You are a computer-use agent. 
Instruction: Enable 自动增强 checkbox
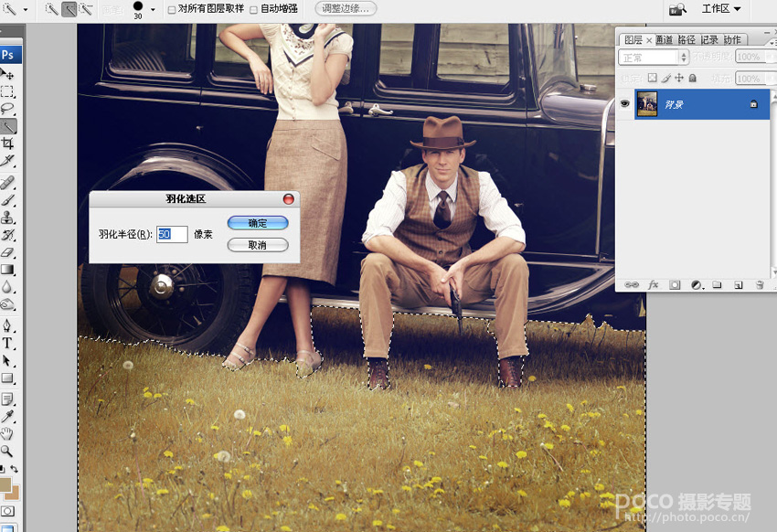click(x=253, y=9)
